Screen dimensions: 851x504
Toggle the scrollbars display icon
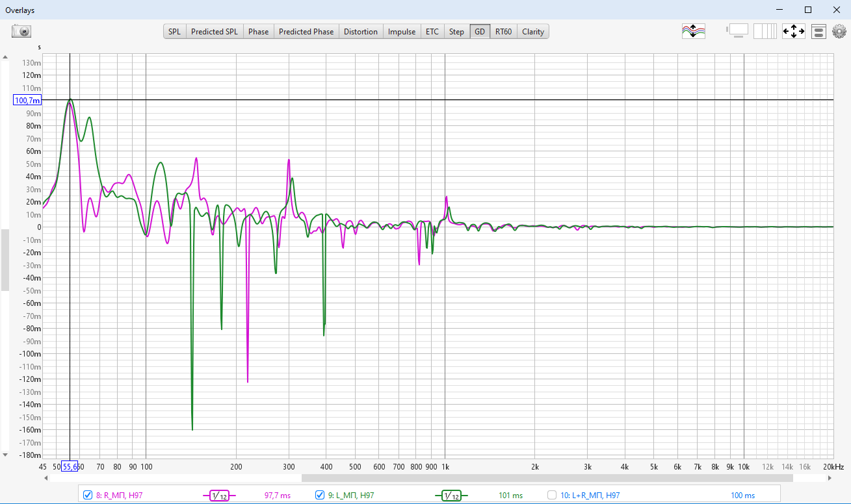738,31
